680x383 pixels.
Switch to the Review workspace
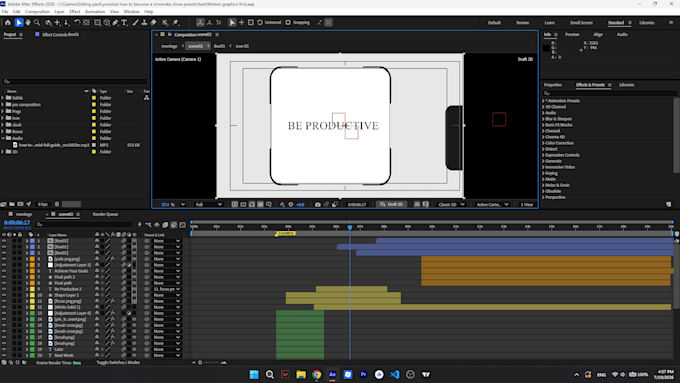pos(522,23)
